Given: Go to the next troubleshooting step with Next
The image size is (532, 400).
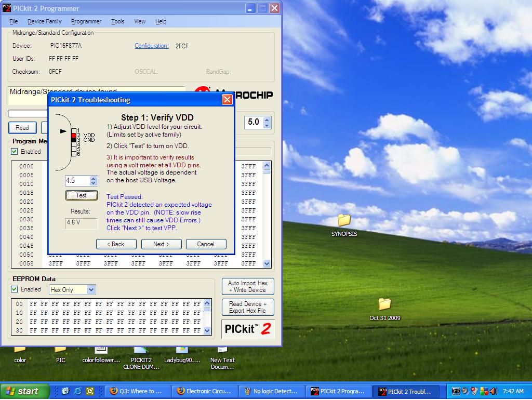Looking at the screenshot, I should [161, 244].
